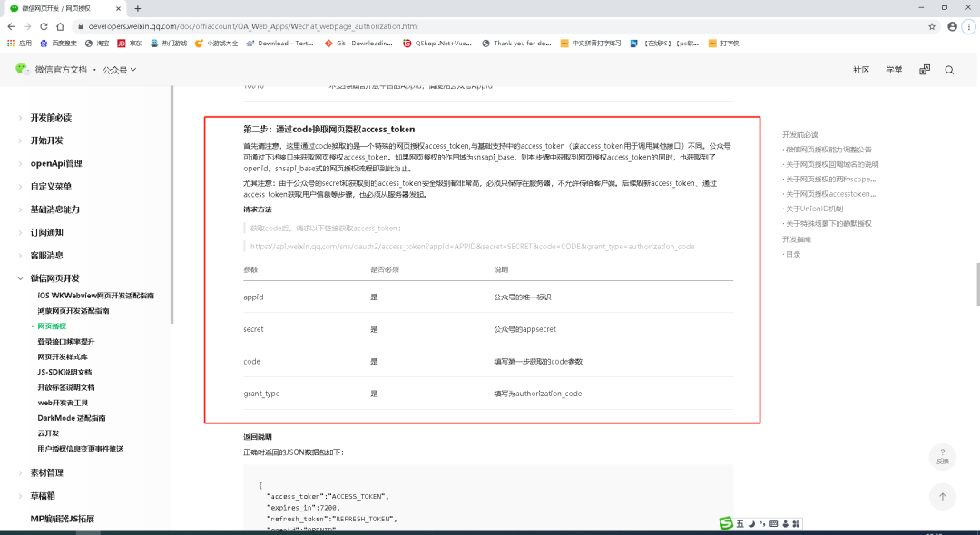Viewport: 980px width, 535px height.
Task: Open the 社区 header menu item
Action: click(861, 70)
